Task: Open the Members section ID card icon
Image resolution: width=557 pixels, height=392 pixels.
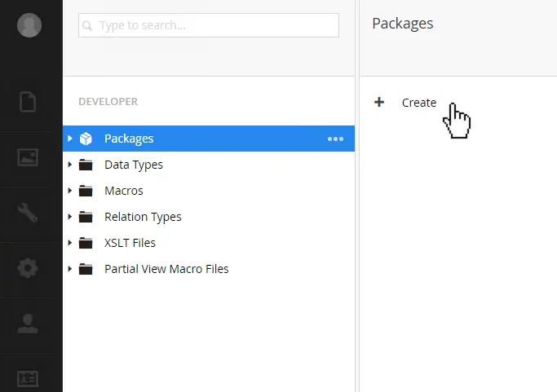Action: 29,378
